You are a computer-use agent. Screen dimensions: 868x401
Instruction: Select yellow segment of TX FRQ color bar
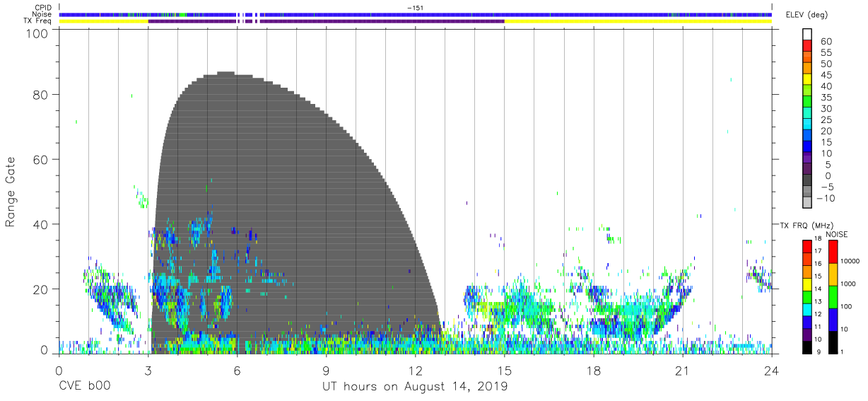pos(807,284)
